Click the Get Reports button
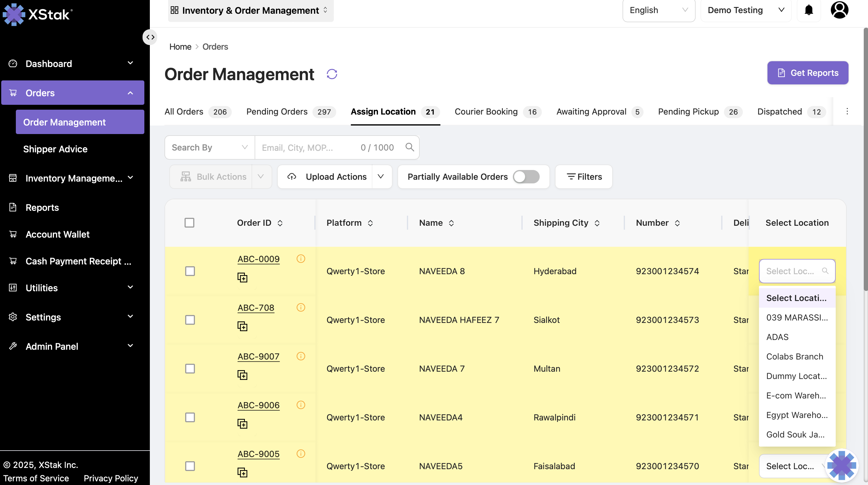 click(x=808, y=73)
